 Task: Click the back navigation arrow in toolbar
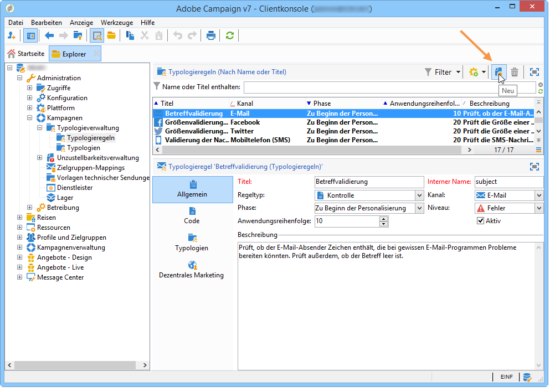(x=49, y=36)
